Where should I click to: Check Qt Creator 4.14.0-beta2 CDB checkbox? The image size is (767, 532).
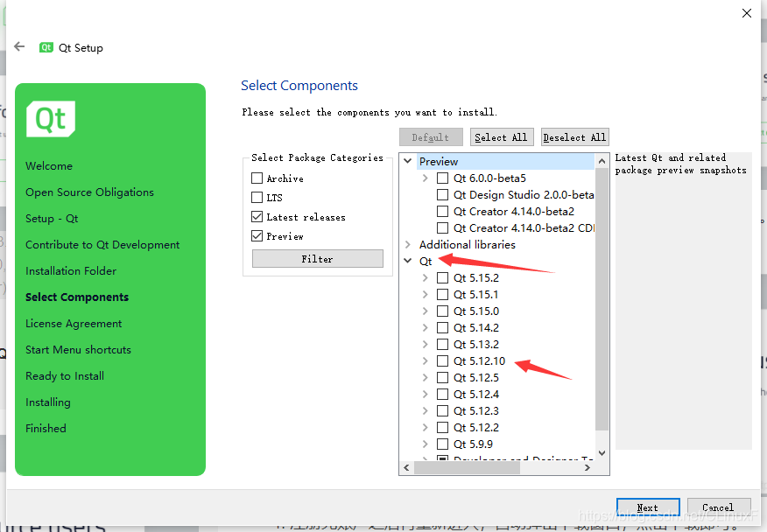[x=442, y=227]
